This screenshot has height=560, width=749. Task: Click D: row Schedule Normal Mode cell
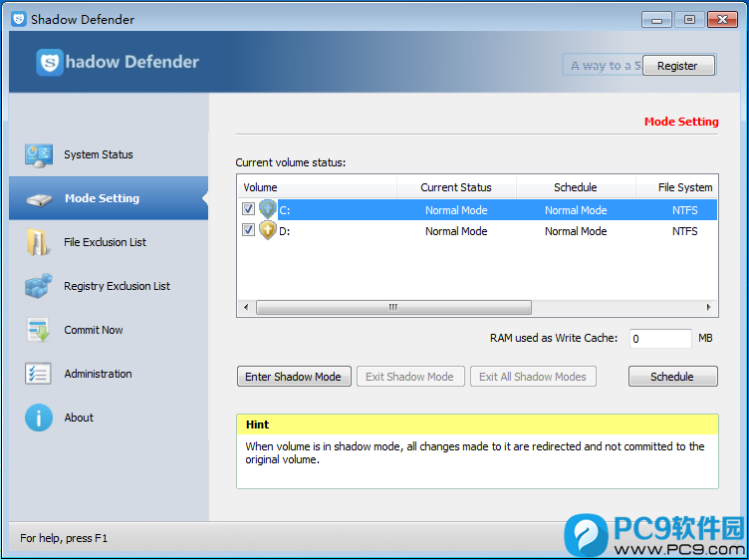(576, 231)
